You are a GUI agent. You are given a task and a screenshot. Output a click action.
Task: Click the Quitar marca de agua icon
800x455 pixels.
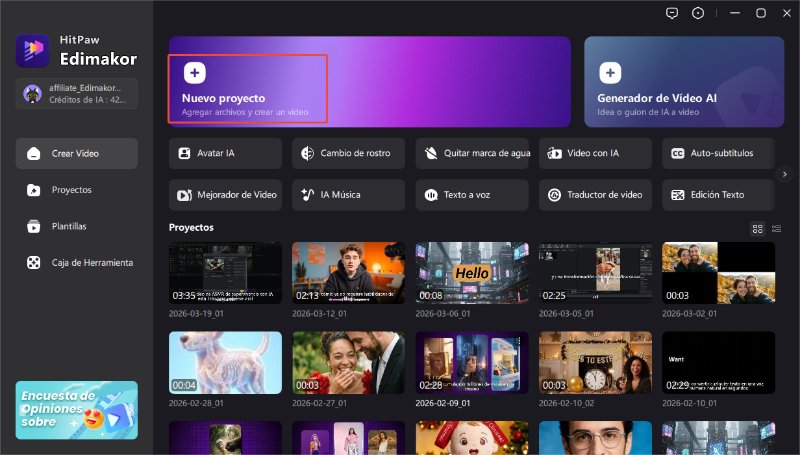pos(432,153)
